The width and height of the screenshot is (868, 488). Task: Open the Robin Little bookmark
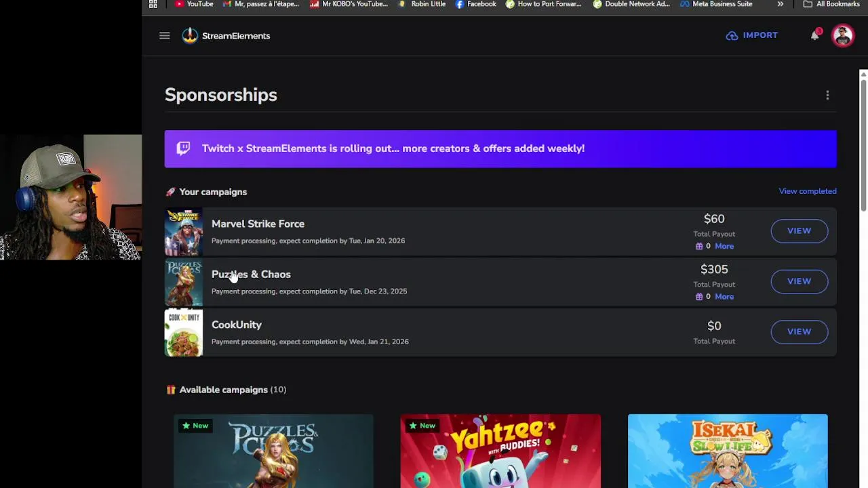point(422,4)
